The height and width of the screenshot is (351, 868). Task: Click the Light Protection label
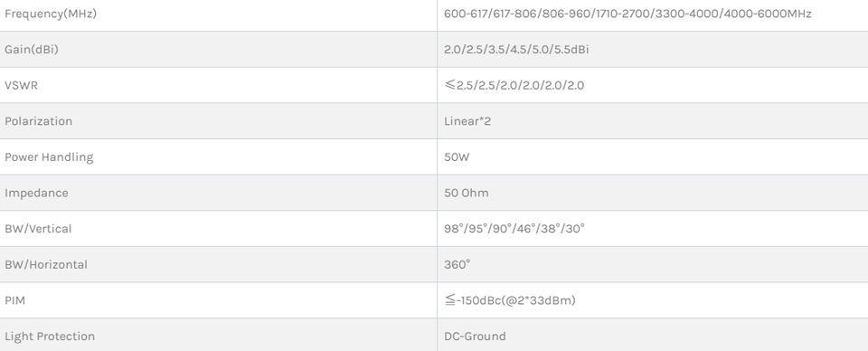[x=50, y=337]
